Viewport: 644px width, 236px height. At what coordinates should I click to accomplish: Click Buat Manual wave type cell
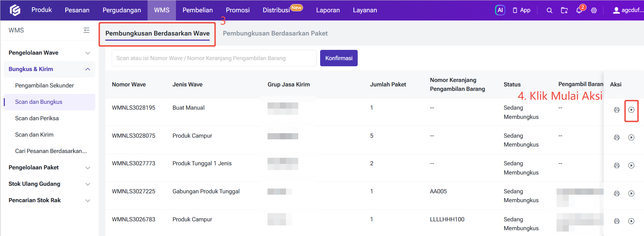click(x=189, y=108)
